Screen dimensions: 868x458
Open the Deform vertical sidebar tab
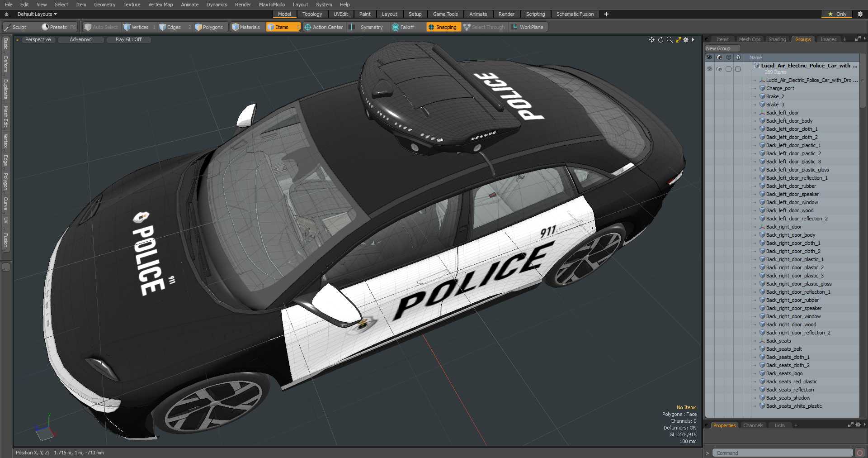pyautogui.click(x=5, y=64)
